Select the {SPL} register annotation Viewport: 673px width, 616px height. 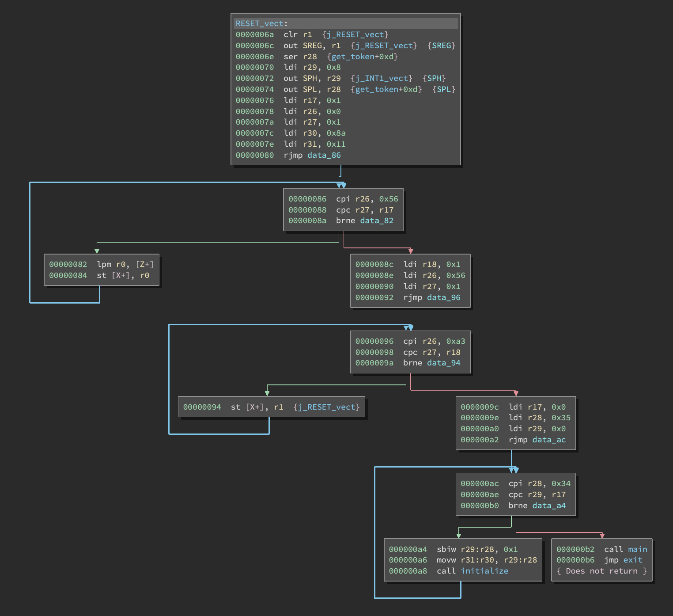[x=443, y=89]
